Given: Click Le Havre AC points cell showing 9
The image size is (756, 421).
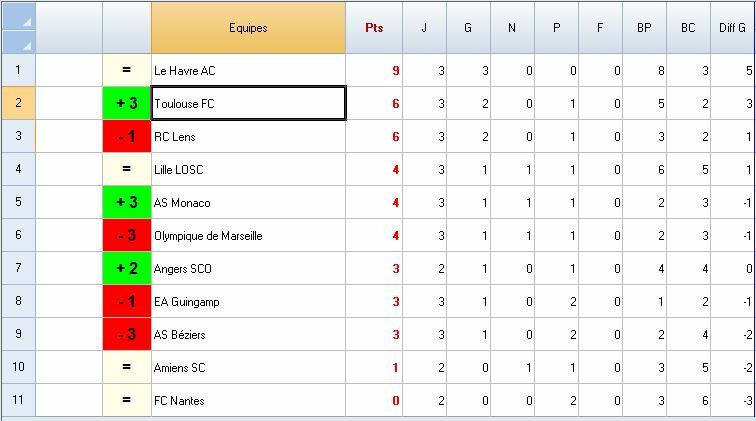Looking at the screenshot, I should point(373,71).
